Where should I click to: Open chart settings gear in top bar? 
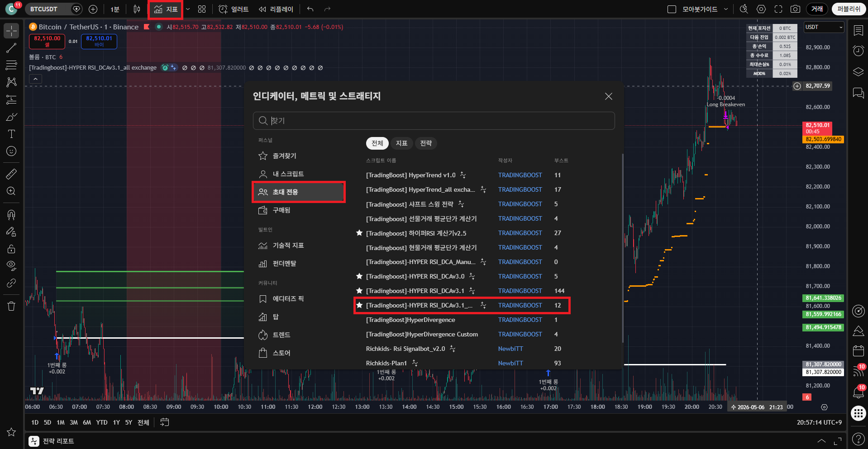coord(761,9)
